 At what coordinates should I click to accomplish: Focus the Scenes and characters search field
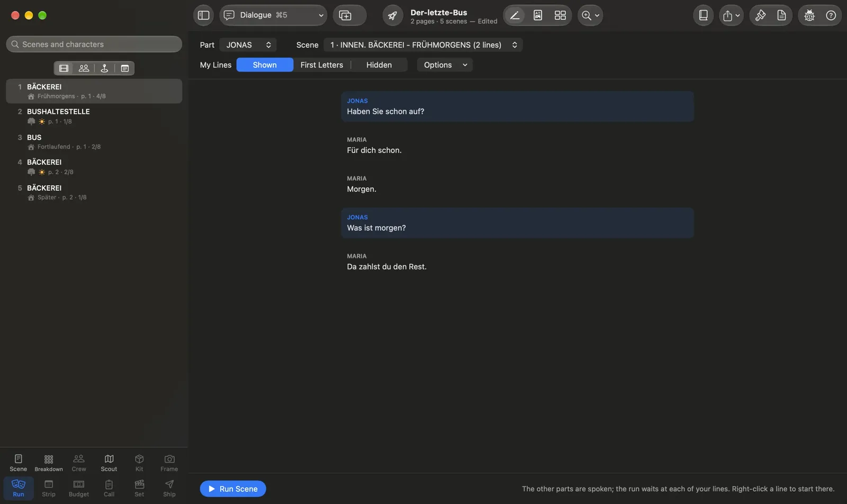(x=94, y=44)
